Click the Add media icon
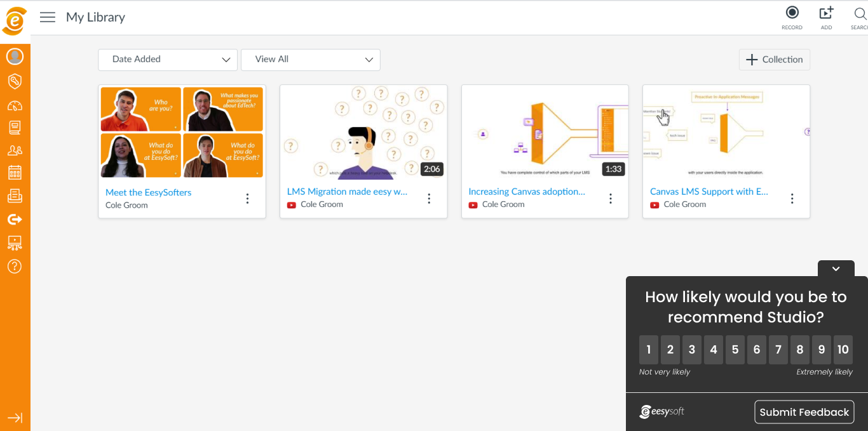This screenshot has width=868, height=431. pyautogui.click(x=826, y=18)
